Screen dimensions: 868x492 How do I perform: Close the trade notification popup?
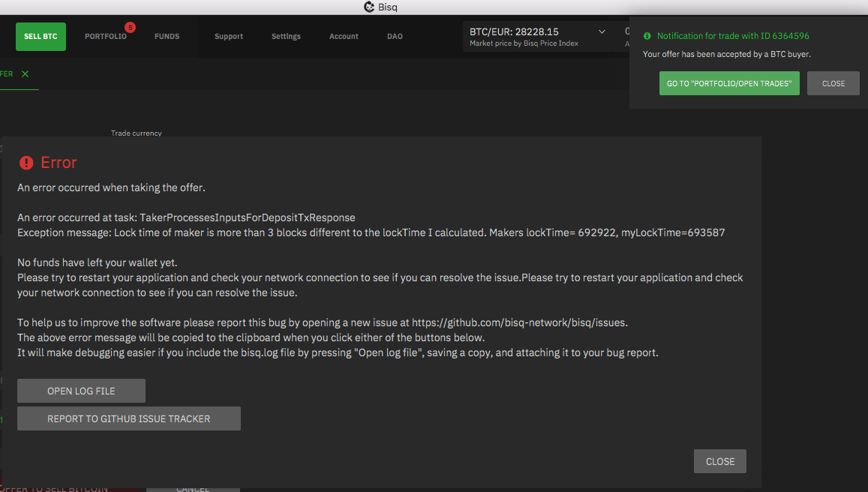click(833, 83)
